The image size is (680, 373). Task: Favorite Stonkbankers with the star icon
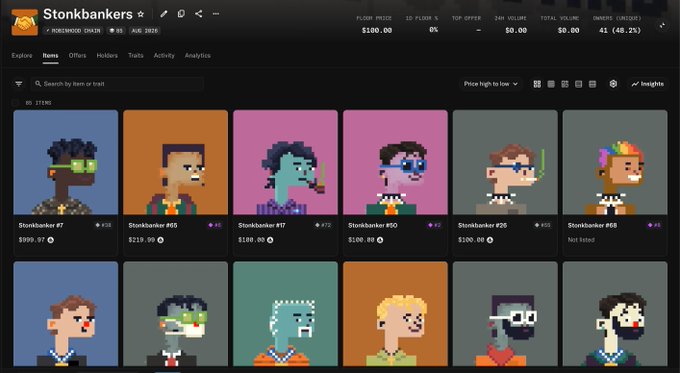click(x=141, y=14)
